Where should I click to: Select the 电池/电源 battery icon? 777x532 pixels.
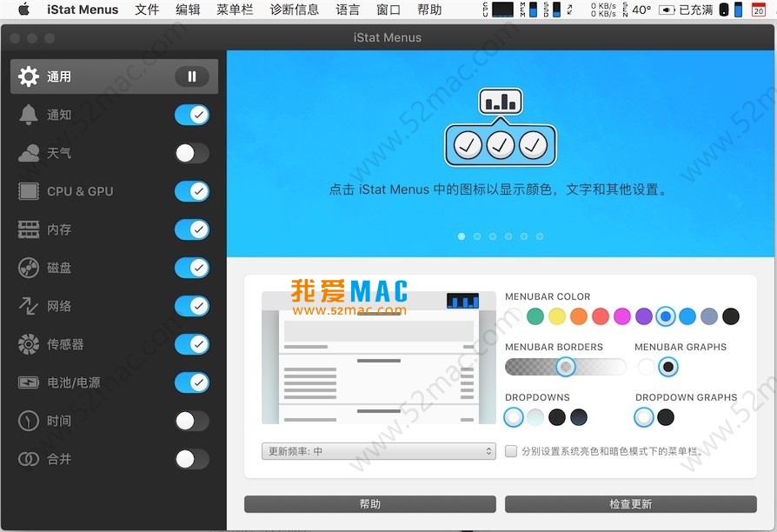click(x=28, y=382)
